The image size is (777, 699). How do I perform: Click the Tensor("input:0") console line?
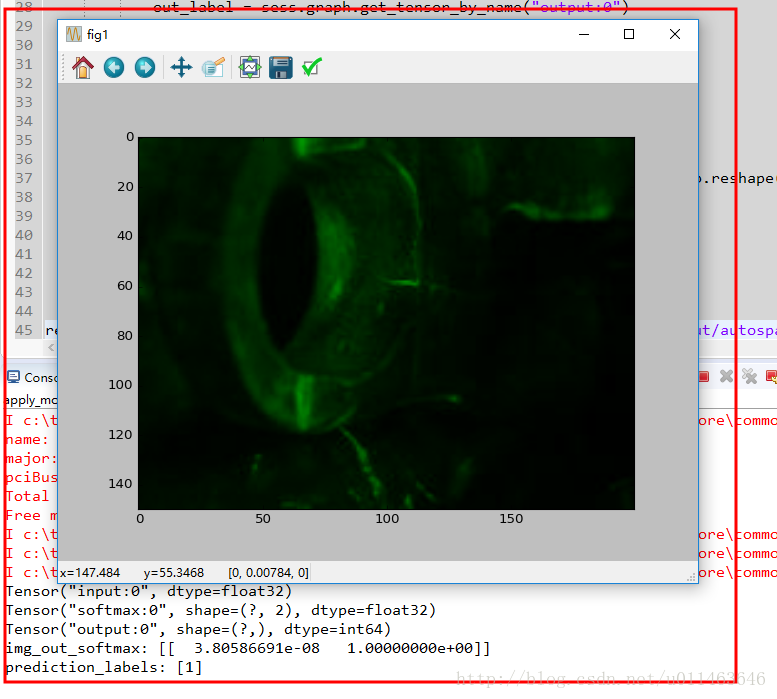149,591
